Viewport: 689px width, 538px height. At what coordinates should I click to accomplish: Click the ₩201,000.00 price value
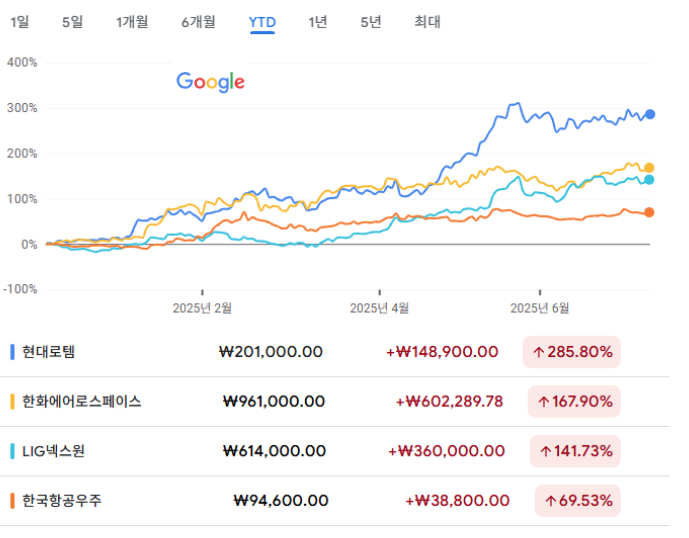271,352
